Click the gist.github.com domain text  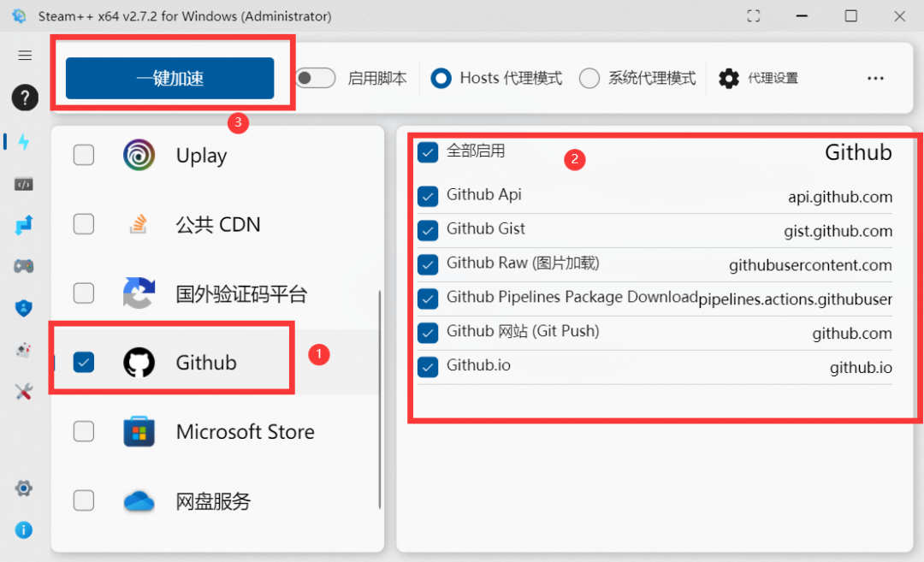tap(838, 231)
